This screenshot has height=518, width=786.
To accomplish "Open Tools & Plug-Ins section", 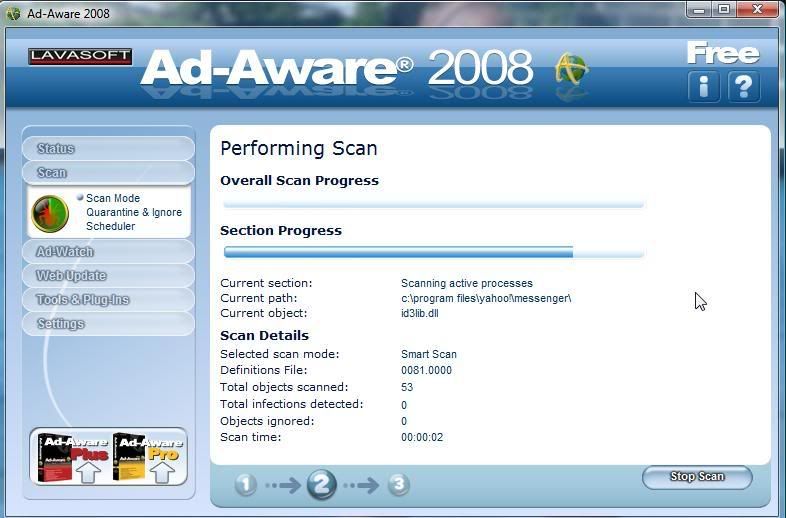I will click(108, 299).
